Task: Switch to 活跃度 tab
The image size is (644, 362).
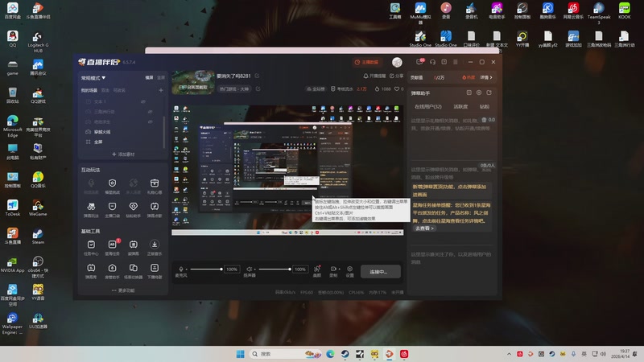Action: click(460, 106)
